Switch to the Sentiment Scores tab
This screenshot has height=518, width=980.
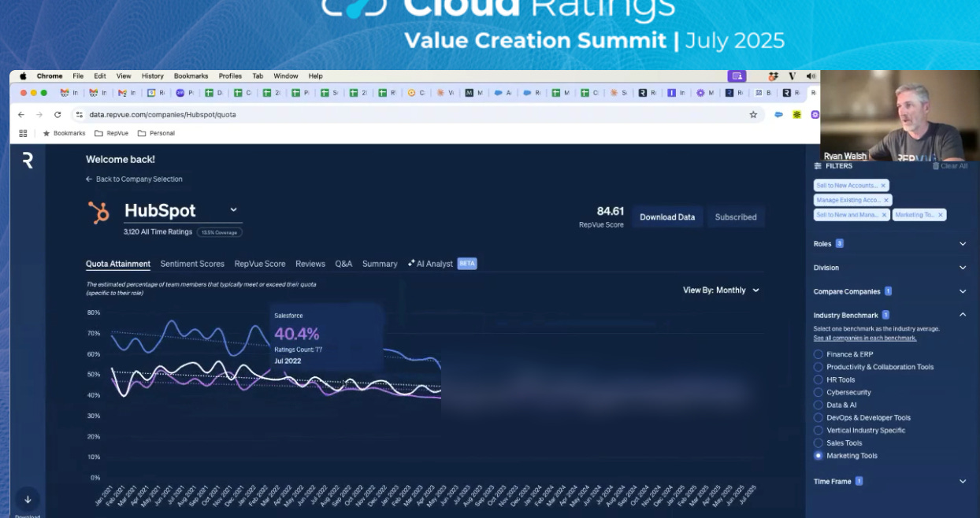[x=192, y=264]
